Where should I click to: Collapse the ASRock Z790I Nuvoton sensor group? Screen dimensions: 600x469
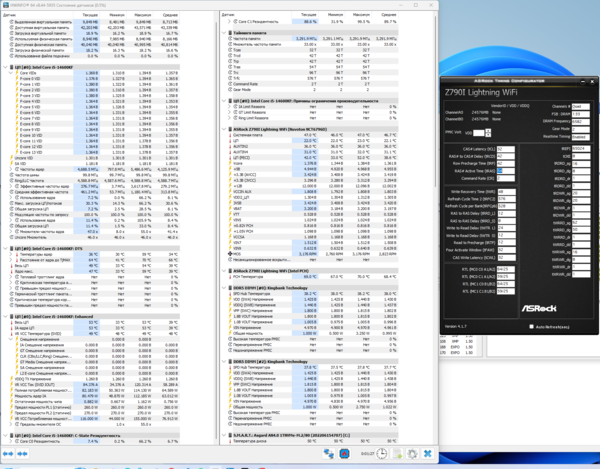[224, 129]
